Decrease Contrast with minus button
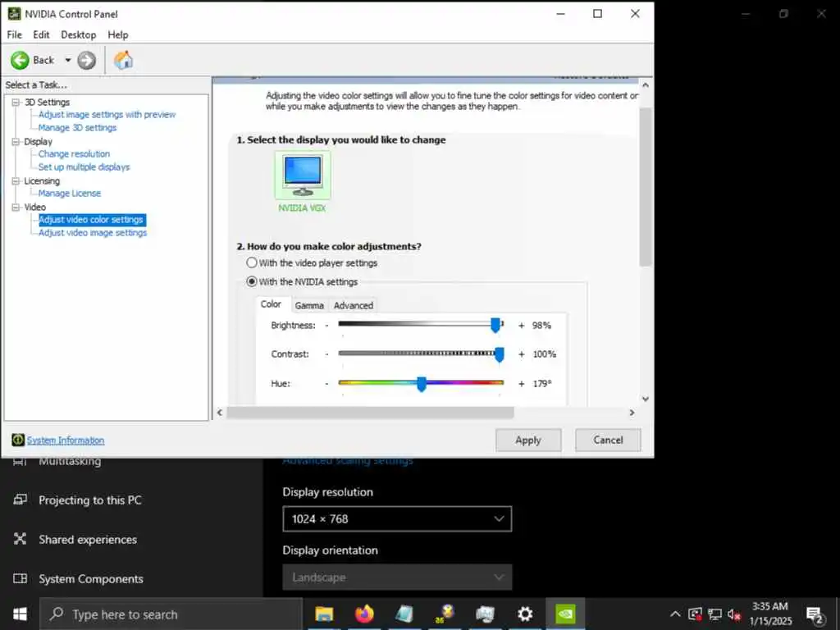Viewport: 840px width, 630px height. (x=326, y=354)
